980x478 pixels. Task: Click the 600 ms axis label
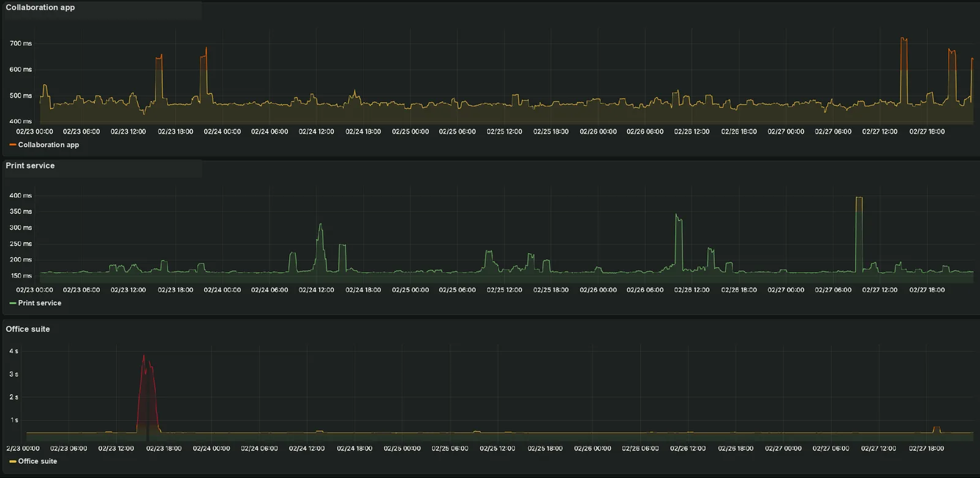tap(21, 69)
